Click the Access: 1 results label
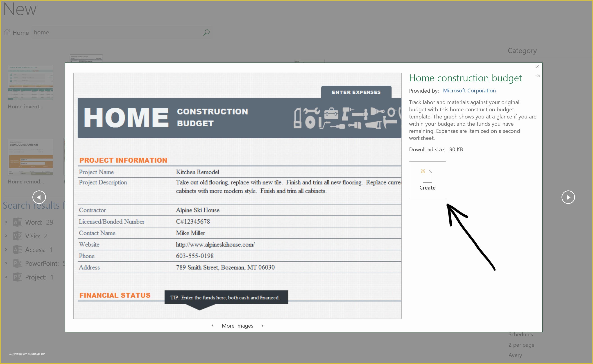 [x=39, y=250]
